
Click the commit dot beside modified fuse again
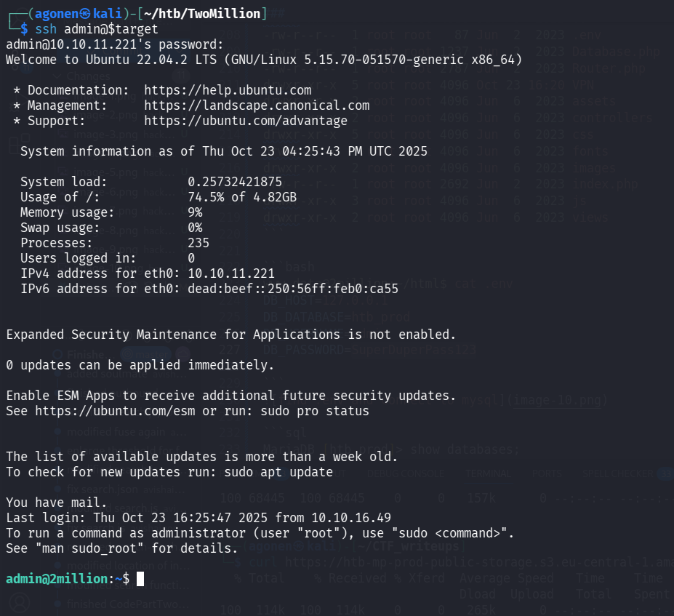[x=57, y=431]
